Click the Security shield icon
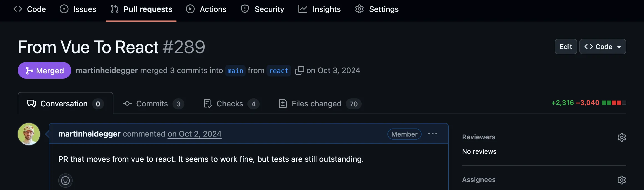This screenshot has width=644, height=190. click(x=245, y=9)
